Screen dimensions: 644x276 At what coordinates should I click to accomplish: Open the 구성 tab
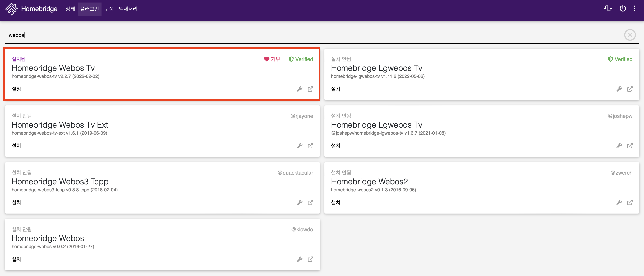tap(109, 9)
